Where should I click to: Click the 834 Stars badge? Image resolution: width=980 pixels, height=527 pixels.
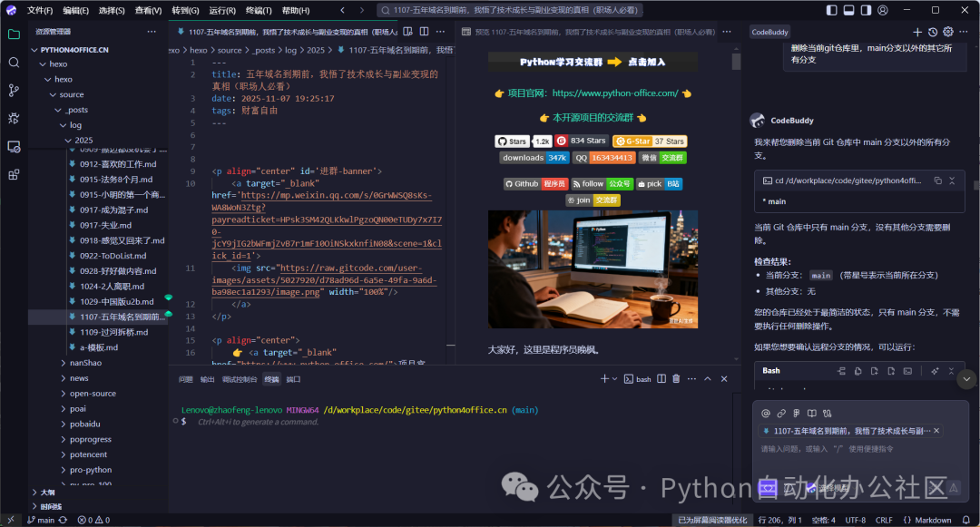coord(581,141)
